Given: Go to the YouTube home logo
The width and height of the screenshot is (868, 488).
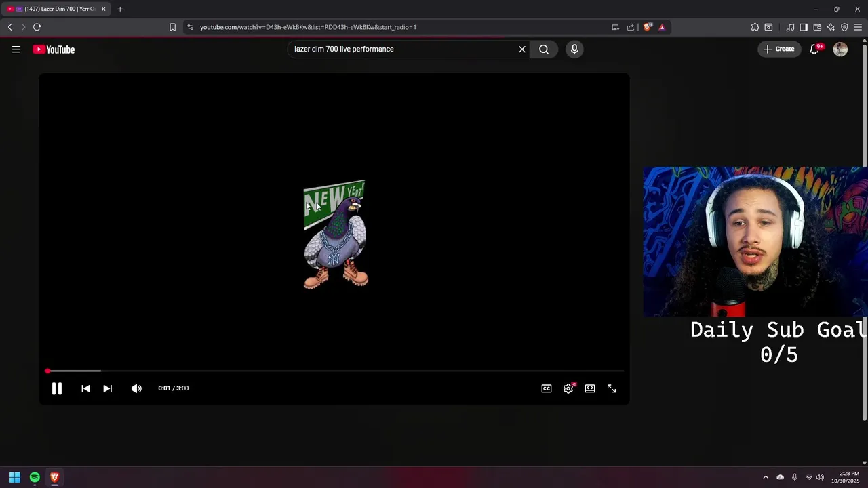Looking at the screenshot, I should (x=54, y=49).
